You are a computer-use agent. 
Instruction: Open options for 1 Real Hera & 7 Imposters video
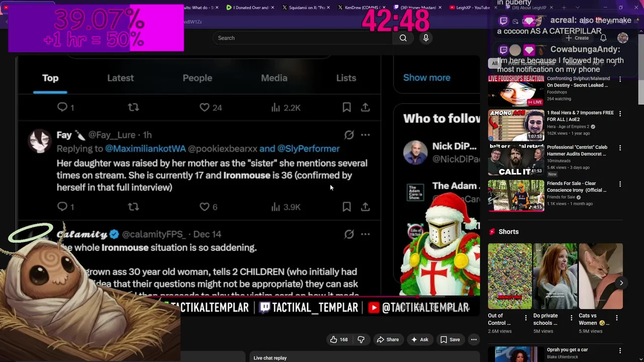tap(620, 114)
